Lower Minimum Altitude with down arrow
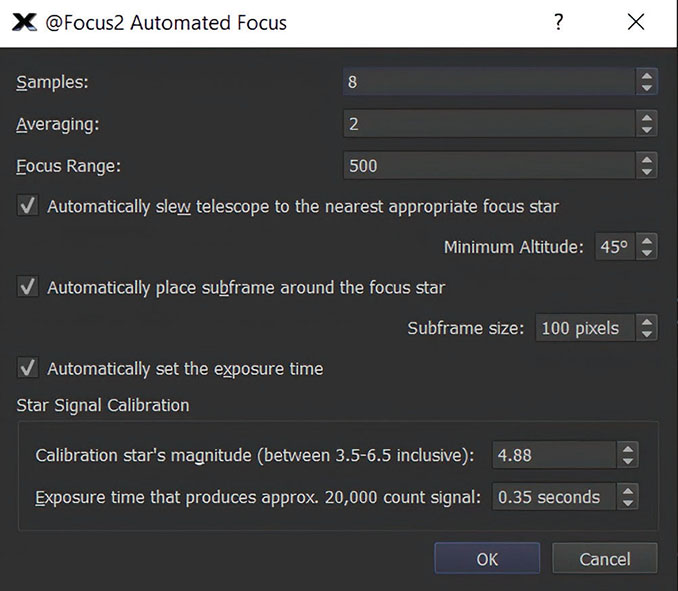678x591 pixels. tap(647, 253)
